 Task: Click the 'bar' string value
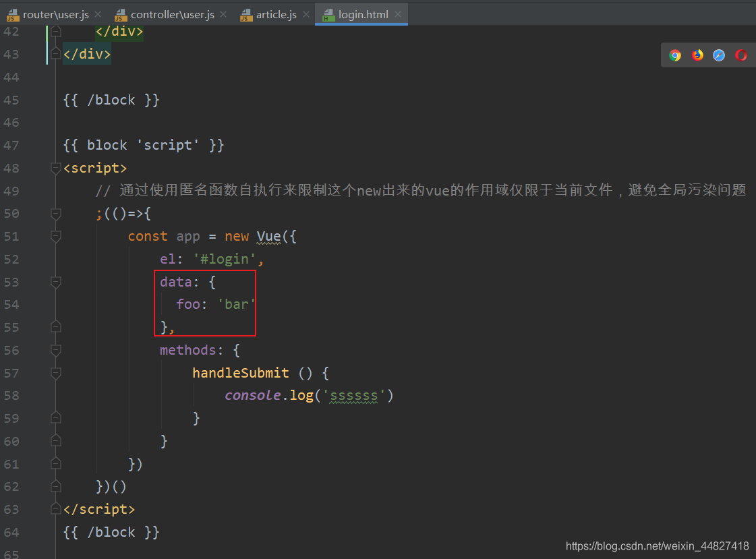(236, 305)
